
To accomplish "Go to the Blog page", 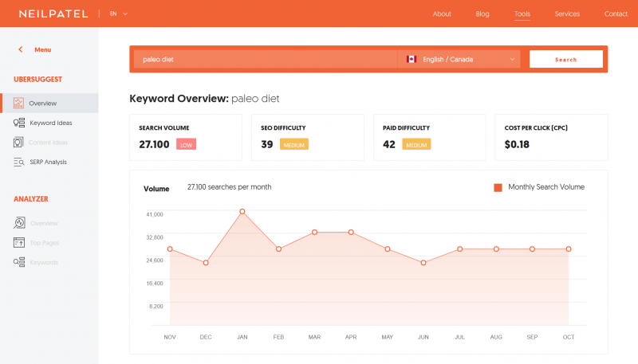I will (x=482, y=14).
